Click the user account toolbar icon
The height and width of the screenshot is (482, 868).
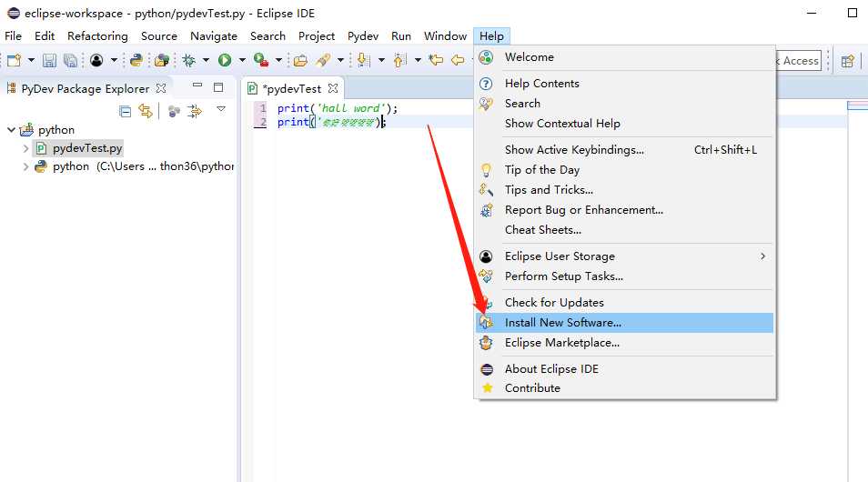coord(96,60)
